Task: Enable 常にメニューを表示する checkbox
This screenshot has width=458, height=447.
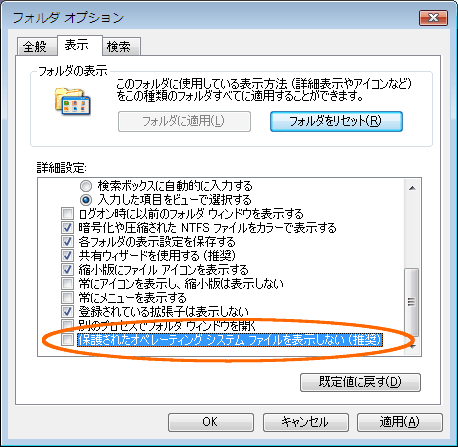Action: pyautogui.click(x=67, y=298)
